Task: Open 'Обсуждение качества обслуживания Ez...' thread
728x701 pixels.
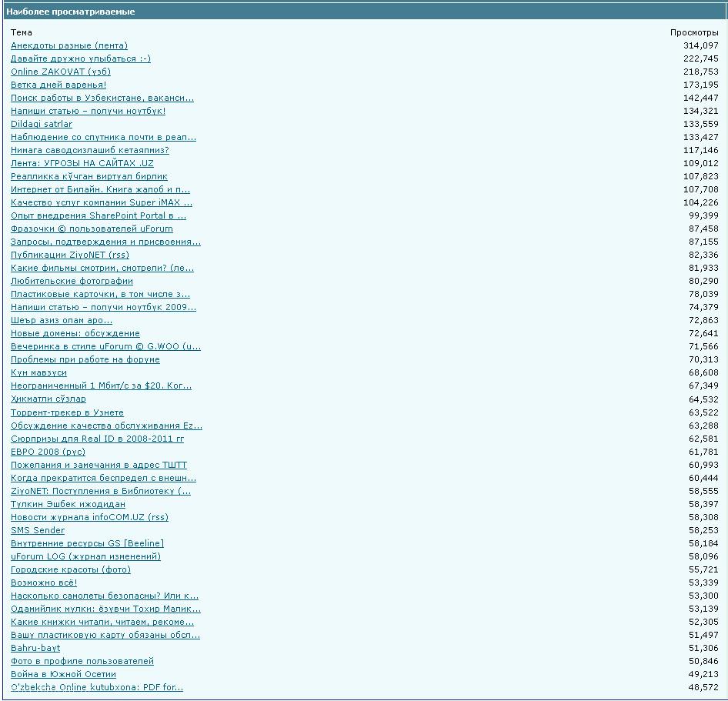Action: tap(106, 426)
